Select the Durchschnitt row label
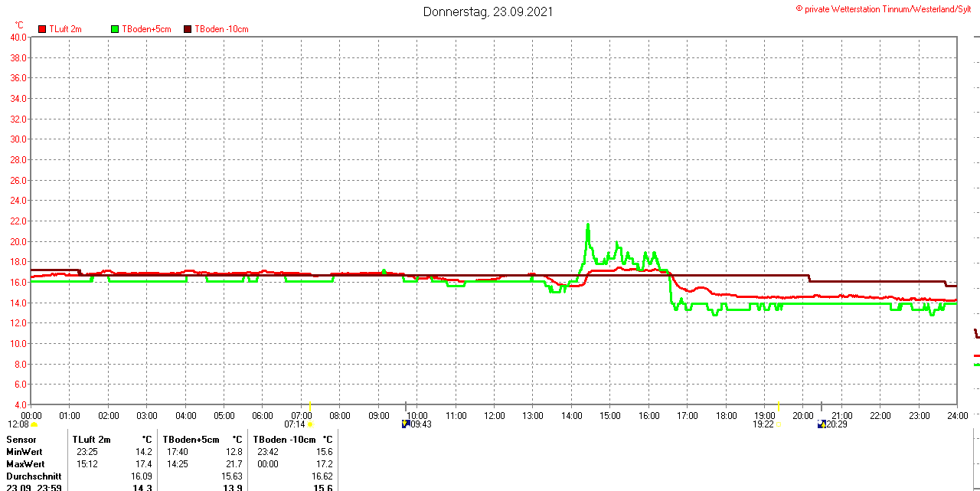The height and width of the screenshot is (491, 980). click(x=34, y=476)
